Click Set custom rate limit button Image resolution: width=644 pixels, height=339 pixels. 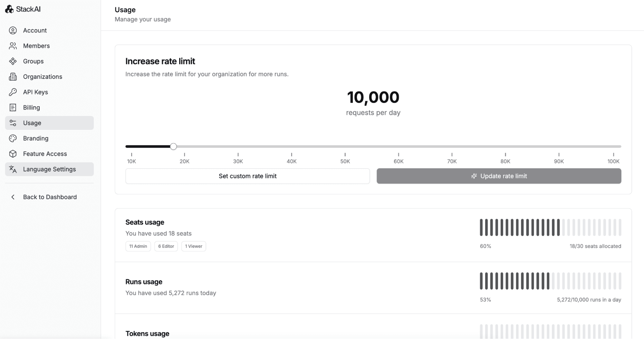click(x=247, y=176)
